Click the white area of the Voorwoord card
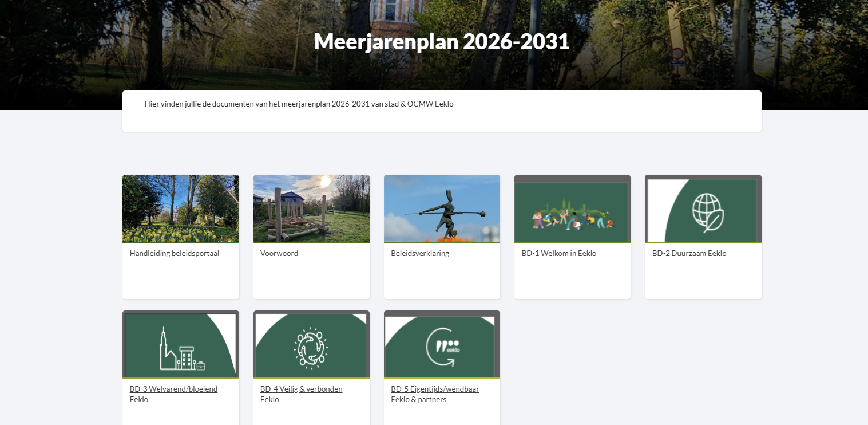This screenshot has height=425, width=868. pyautogui.click(x=311, y=281)
